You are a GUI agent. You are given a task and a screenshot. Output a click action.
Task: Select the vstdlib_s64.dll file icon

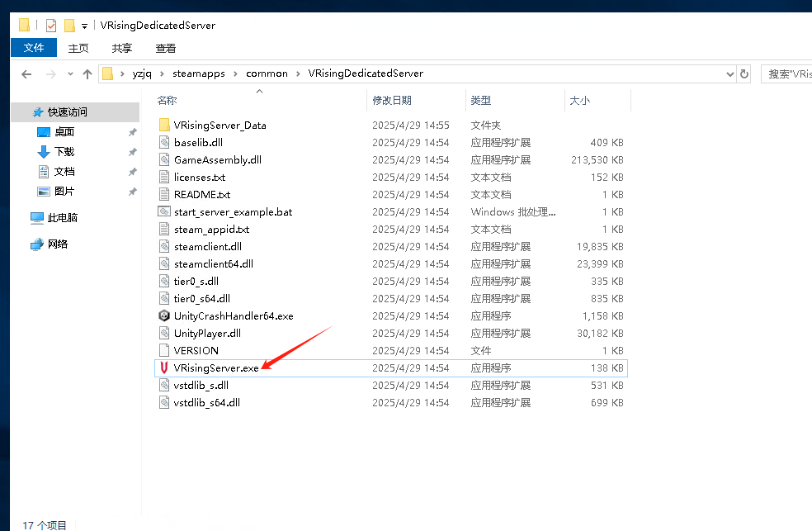(164, 402)
